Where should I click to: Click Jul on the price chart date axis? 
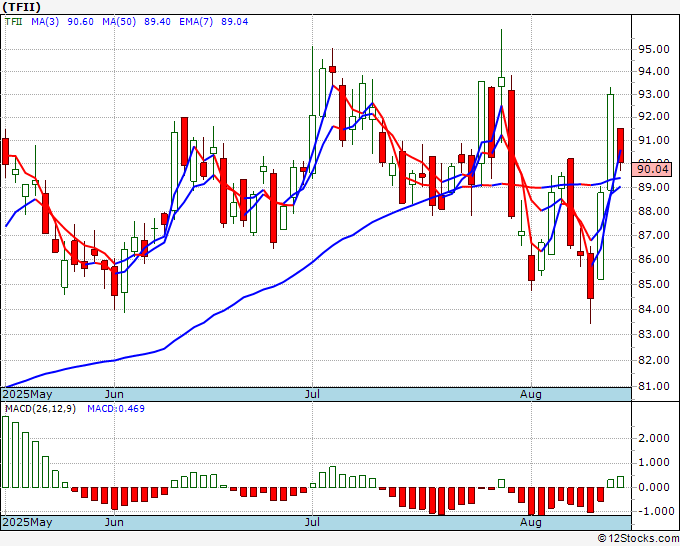coord(312,394)
